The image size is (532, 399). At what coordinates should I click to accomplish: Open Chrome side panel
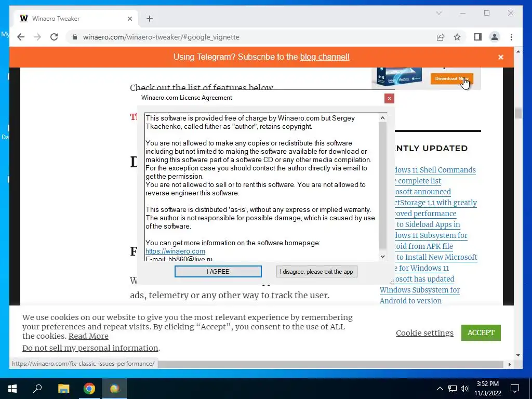pyautogui.click(x=478, y=37)
